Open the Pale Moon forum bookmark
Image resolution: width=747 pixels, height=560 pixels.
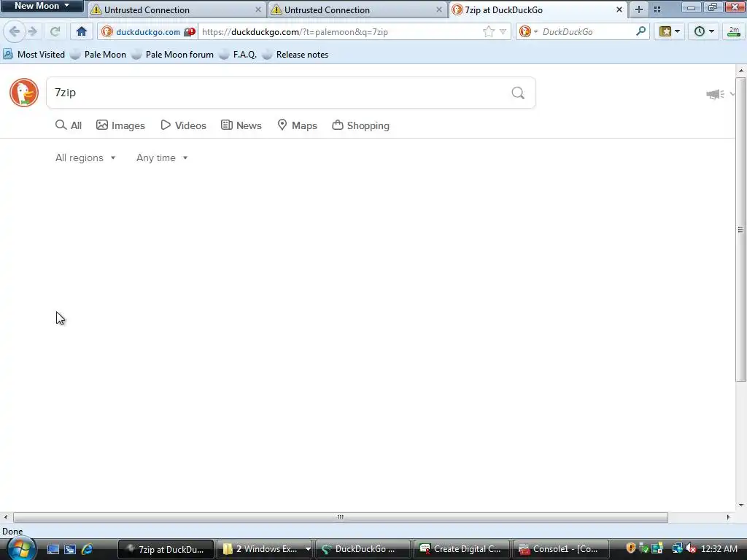[172, 54]
